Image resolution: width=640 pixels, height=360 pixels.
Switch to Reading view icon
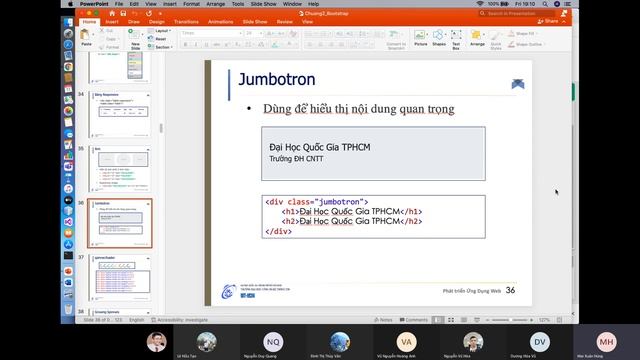click(464, 320)
